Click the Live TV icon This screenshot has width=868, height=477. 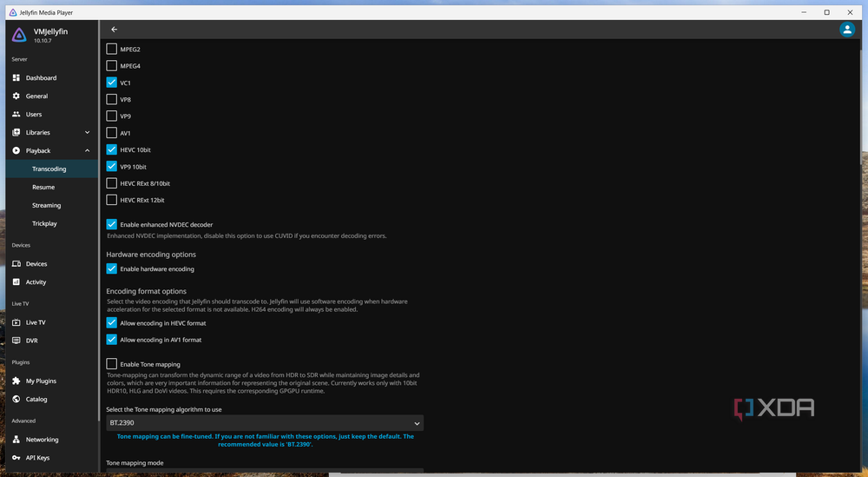coord(16,322)
